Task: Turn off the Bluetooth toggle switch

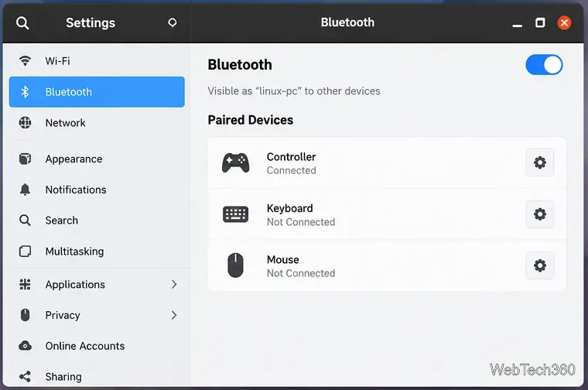Action: (544, 65)
